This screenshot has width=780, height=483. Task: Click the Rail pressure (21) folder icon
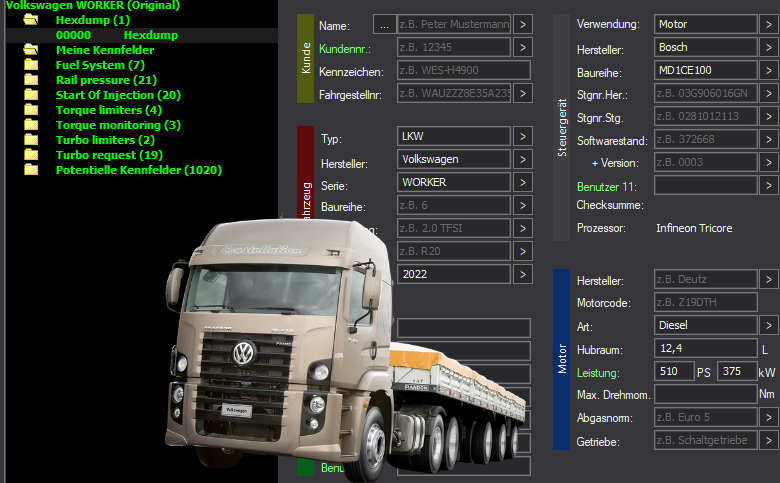pyautogui.click(x=31, y=80)
